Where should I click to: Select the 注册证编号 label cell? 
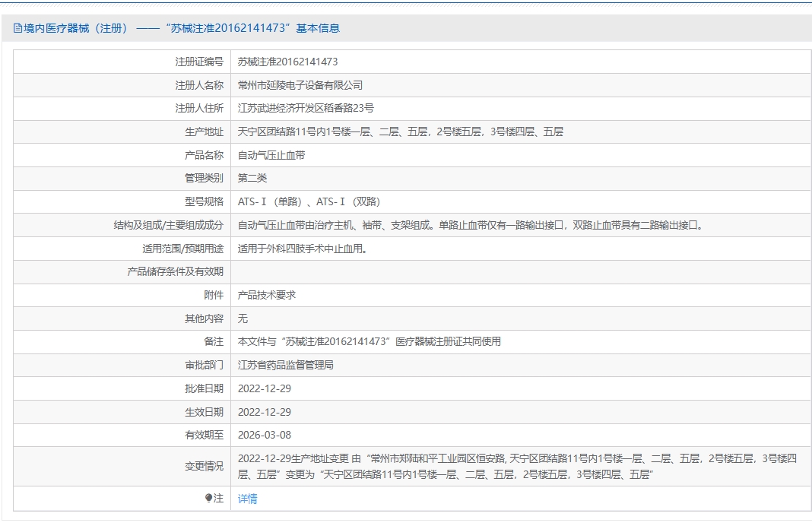tap(122, 62)
